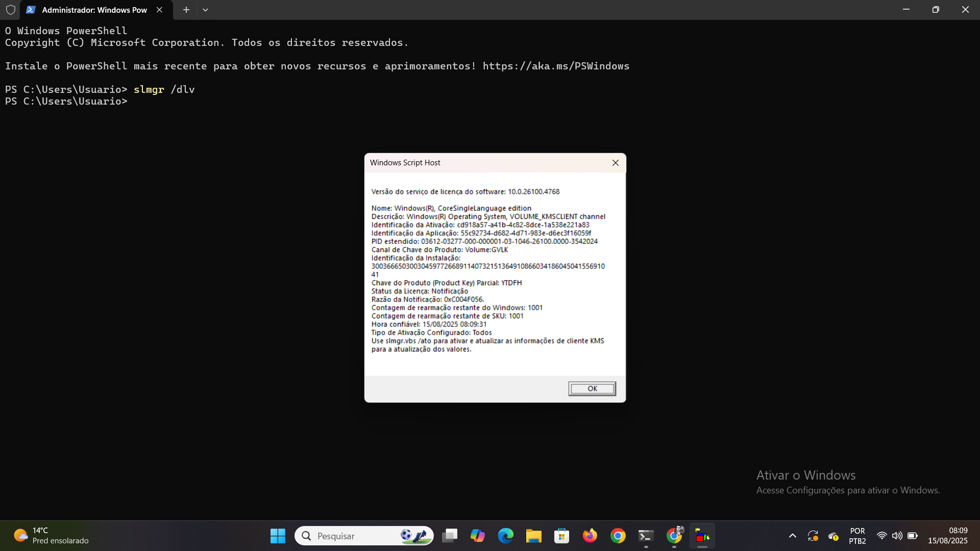Image resolution: width=980 pixels, height=551 pixels.
Task: Open the Chrome icon with profile badge
Action: tap(674, 536)
